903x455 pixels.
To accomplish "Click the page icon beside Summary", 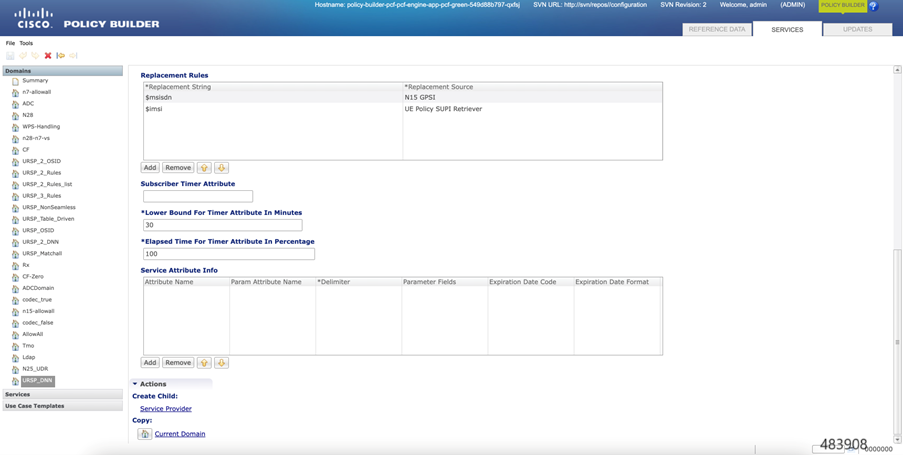I will tap(16, 81).
